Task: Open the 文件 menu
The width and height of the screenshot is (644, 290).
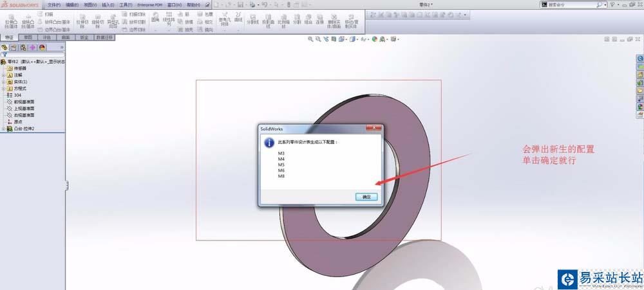Action: 54,5
